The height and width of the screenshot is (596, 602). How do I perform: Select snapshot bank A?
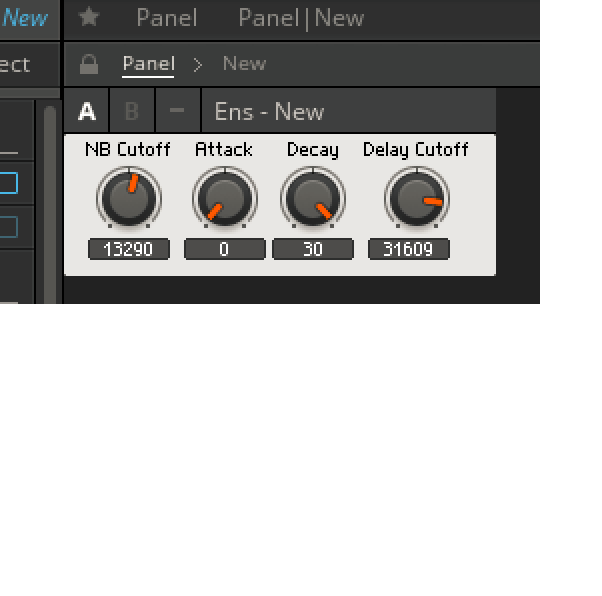coord(87,111)
